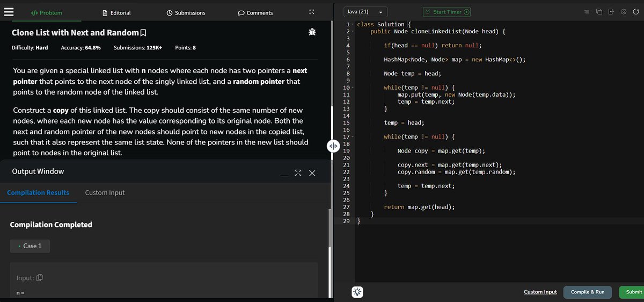Open the hamburger navigation menu
Screen dimensions: 644x302
(9, 12)
